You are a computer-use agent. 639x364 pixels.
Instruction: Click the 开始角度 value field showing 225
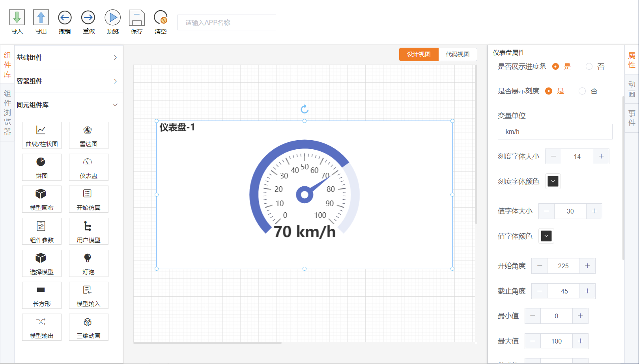[563, 266]
